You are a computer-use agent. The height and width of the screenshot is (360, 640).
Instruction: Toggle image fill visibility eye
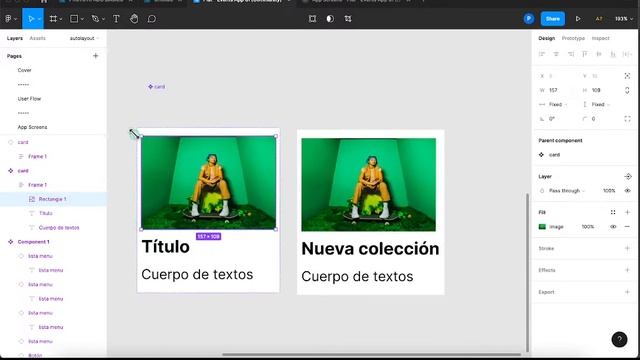[613, 227]
